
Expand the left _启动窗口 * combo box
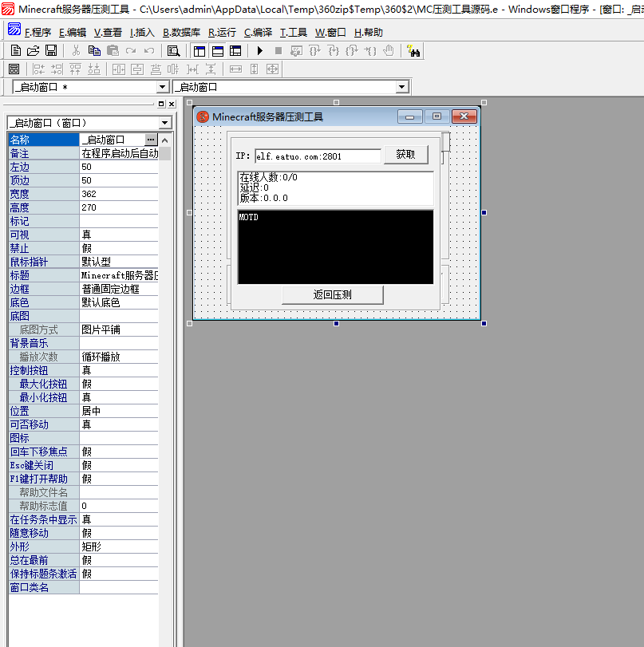point(163,87)
